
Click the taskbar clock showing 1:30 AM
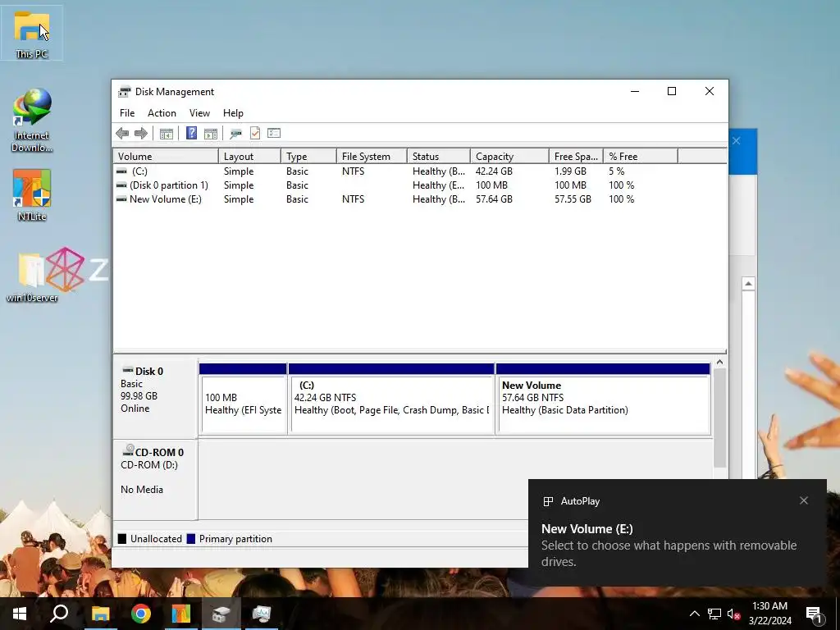click(769, 614)
